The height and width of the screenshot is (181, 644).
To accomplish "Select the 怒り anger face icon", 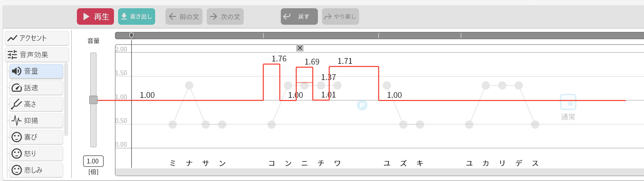I will click(x=16, y=154).
